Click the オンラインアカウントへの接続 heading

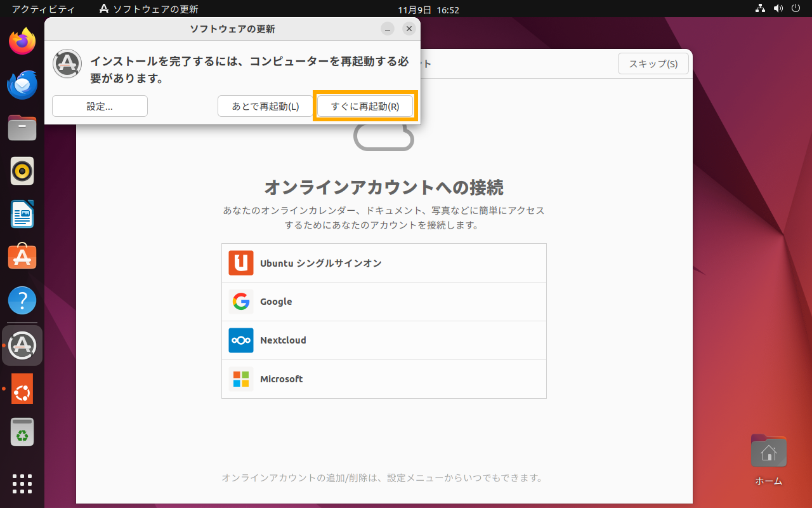[384, 187]
